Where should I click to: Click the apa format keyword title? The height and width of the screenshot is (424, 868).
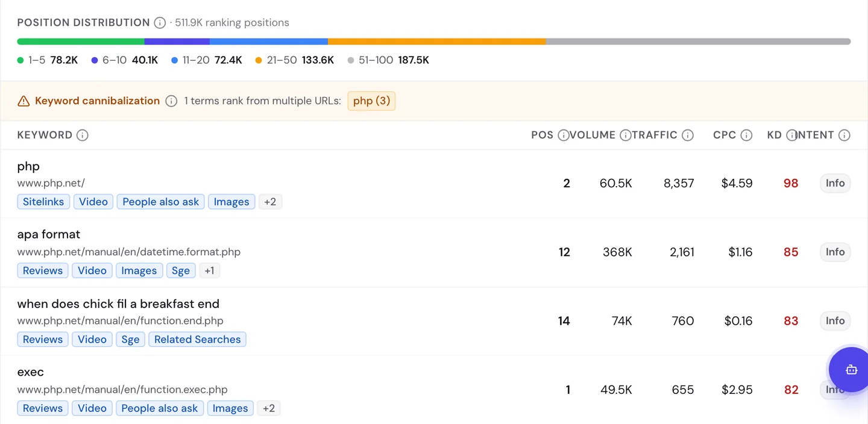[x=49, y=234]
